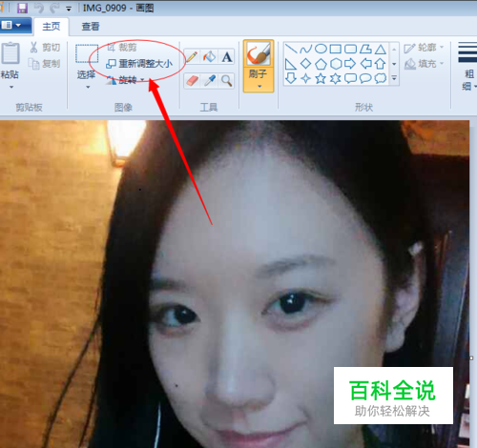Choose the four-point star shape
Screen dimensions: 477x448
pyautogui.click(x=305, y=78)
